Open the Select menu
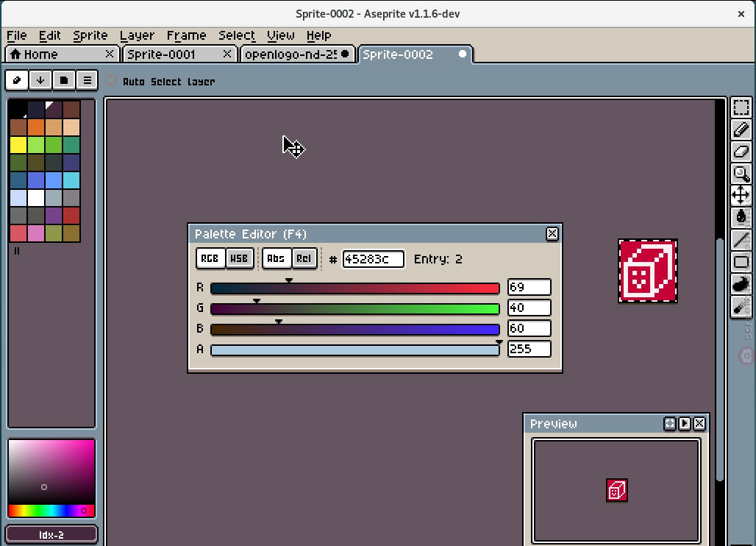The height and width of the screenshot is (546, 756). pos(237,36)
